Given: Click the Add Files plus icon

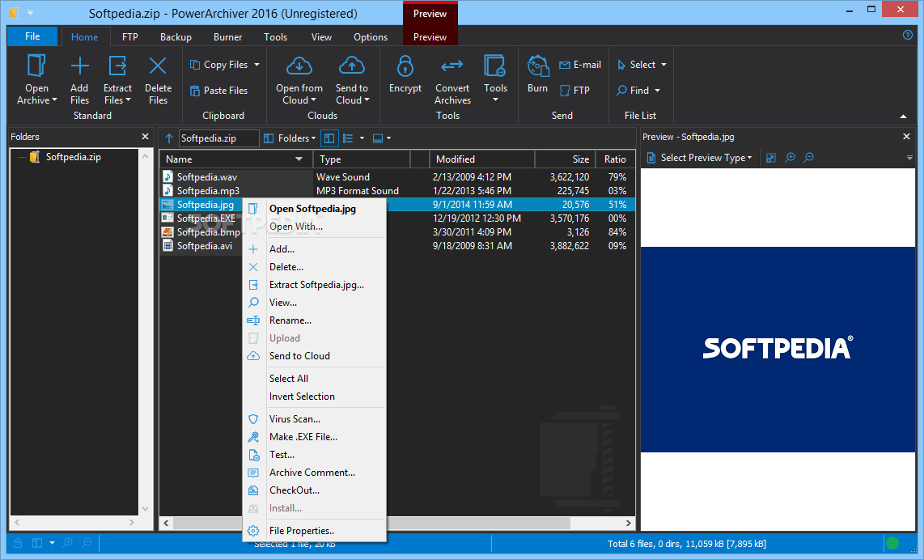Looking at the screenshot, I should point(79,66).
